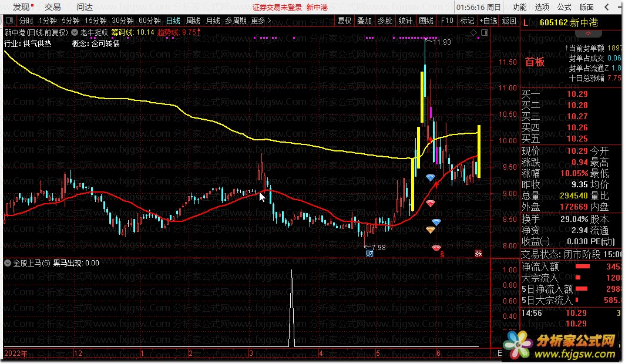The height and width of the screenshot is (364, 625).
Task: Open the 画线 drawing tool
Action: click(x=426, y=21)
